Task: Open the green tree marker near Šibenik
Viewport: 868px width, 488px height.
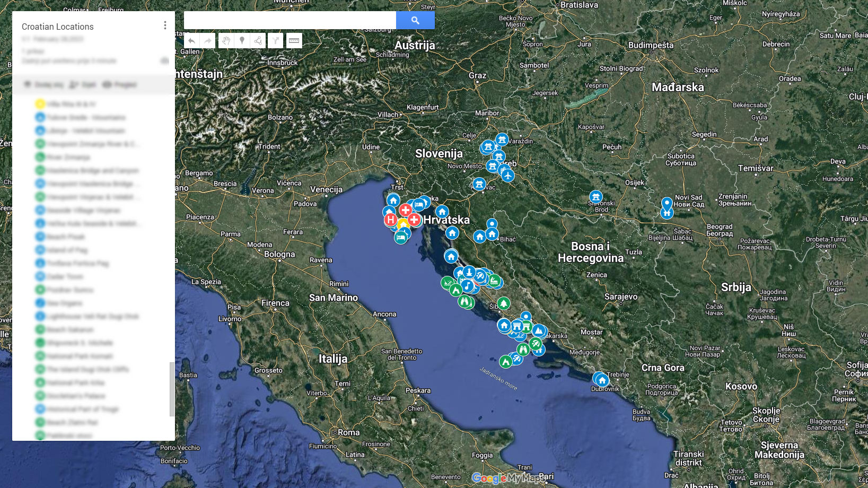Action: click(x=504, y=303)
